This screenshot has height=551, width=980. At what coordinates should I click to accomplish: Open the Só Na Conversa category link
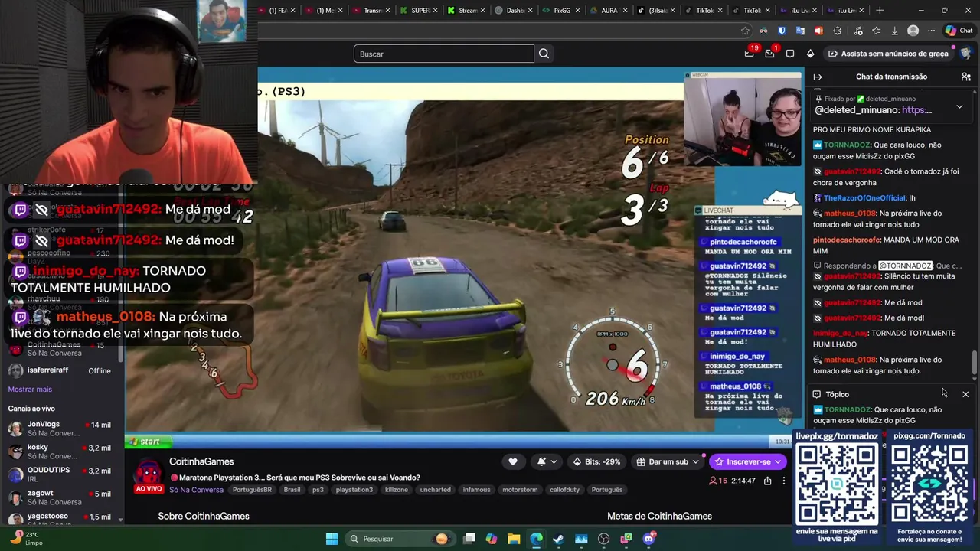[x=196, y=490]
